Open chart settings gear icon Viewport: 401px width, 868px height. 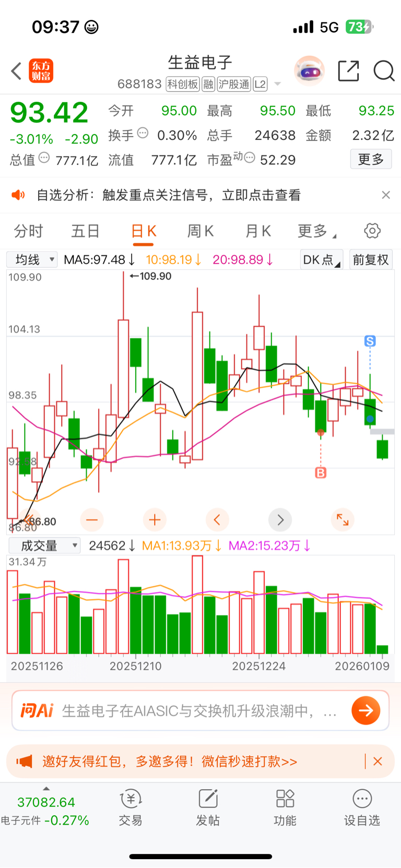coord(372,231)
